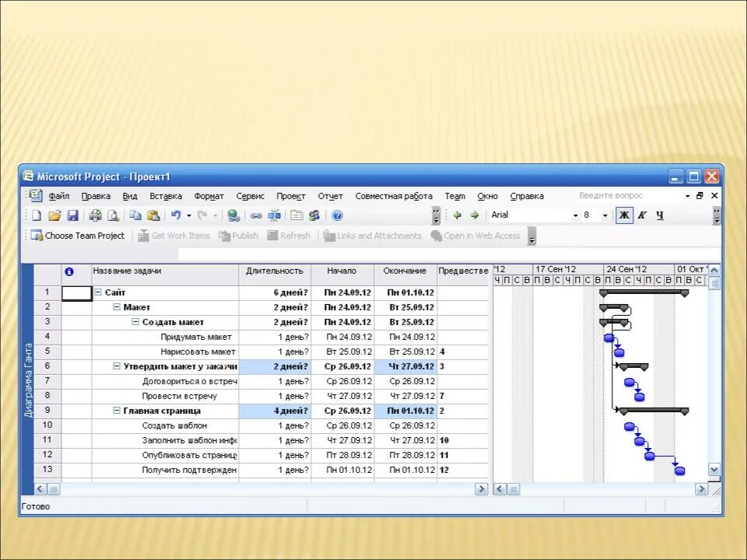The image size is (747, 560).
Task: Click the Publish toolbar button
Action: pyautogui.click(x=238, y=236)
